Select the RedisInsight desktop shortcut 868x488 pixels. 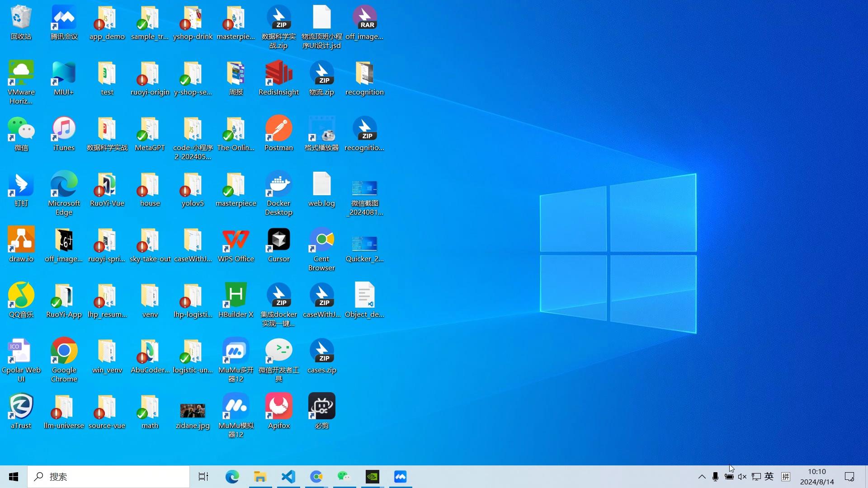pos(278,78)
